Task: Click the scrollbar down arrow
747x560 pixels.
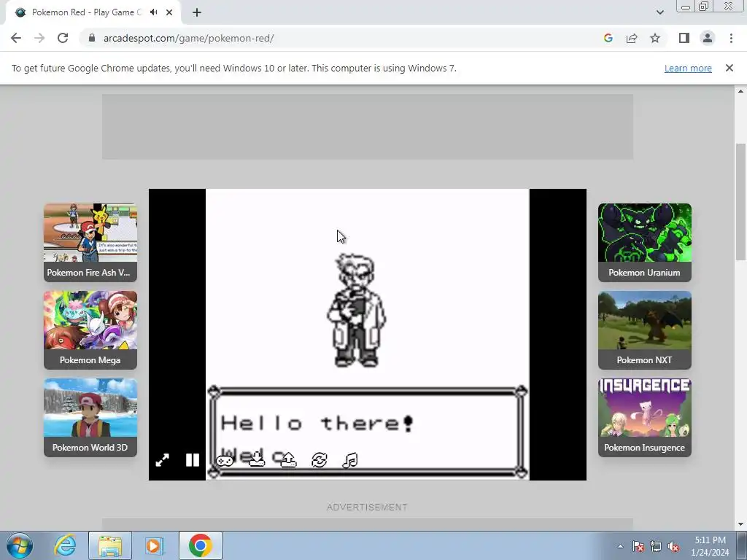Action: tap(740, 524)
